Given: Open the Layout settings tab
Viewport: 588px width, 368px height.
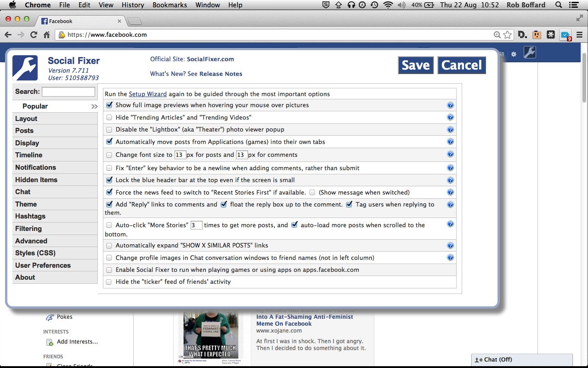Looking at the screenshot, I should point(55,119).
